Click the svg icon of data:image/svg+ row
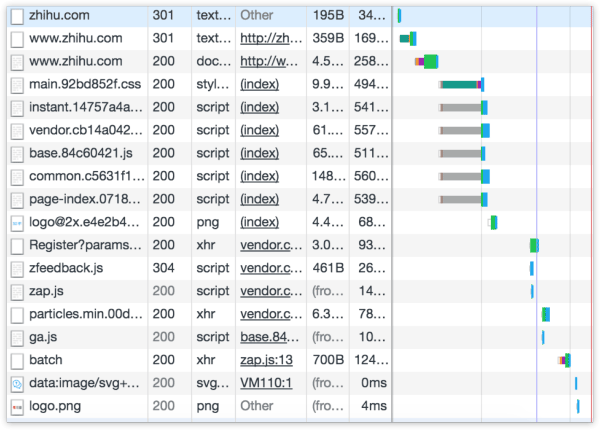The image size is (600, 430). point(17,384)
